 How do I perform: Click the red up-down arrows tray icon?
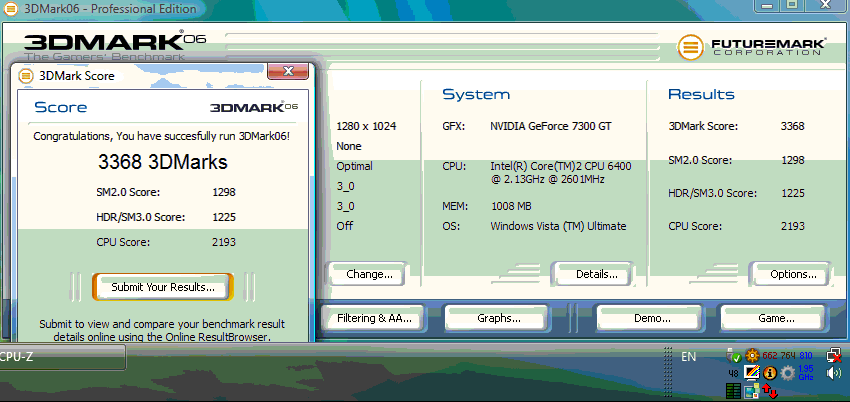click(769, 388)
